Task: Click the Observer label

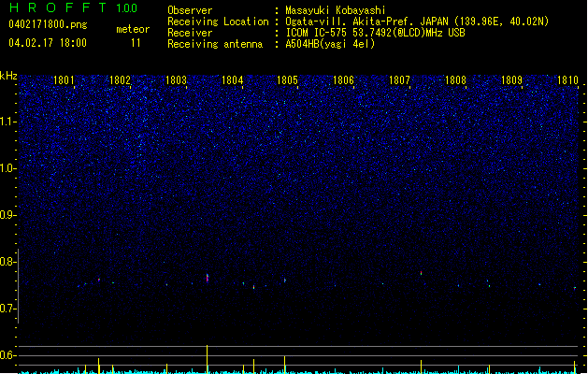Action: pyautogui.click(x=190, y=10)
